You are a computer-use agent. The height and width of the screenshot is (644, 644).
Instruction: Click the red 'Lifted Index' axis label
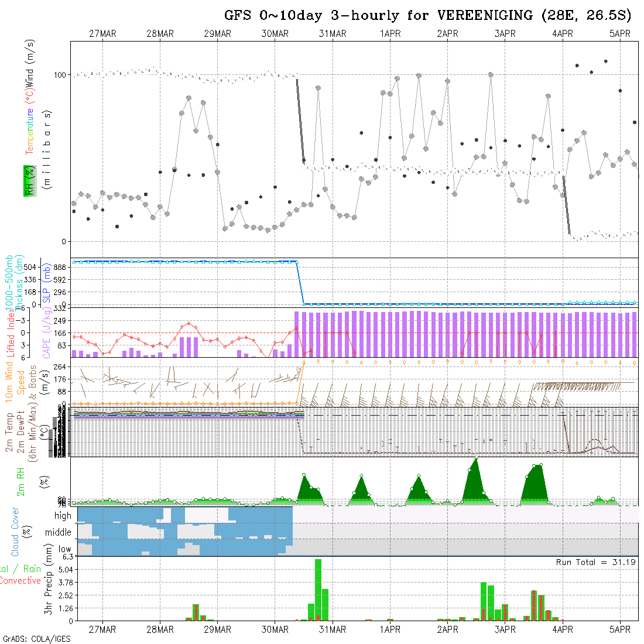(x=11, y=331)
